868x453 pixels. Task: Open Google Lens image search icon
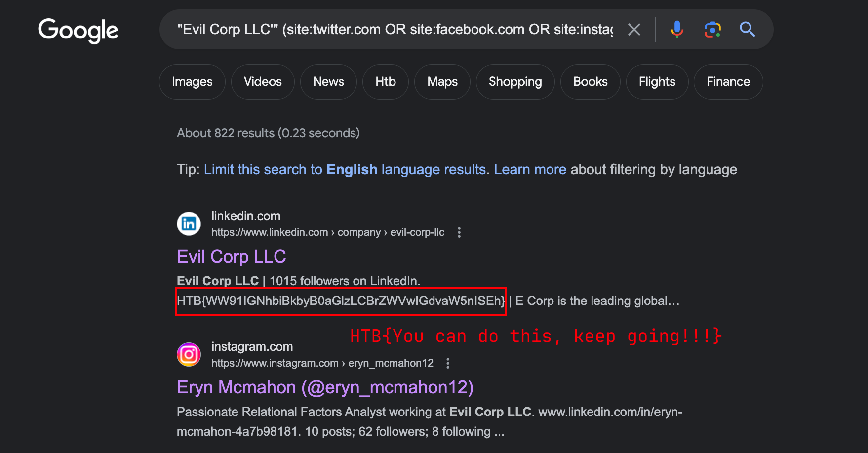[x=712, y=30]
